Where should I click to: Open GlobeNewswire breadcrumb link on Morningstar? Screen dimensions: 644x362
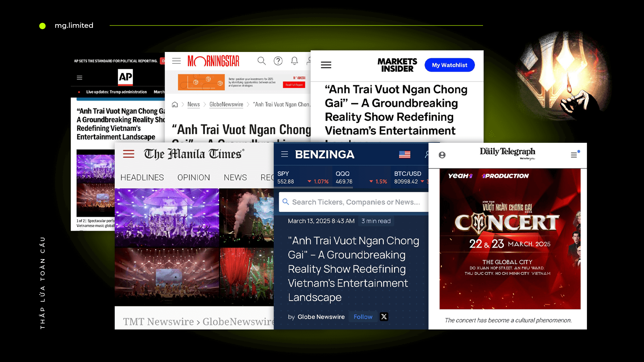coord(226,104)
